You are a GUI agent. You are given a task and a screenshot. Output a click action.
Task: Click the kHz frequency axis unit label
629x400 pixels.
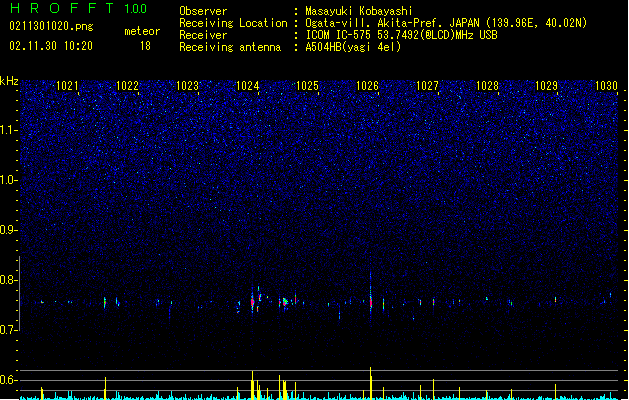click(x=9, y=81)
